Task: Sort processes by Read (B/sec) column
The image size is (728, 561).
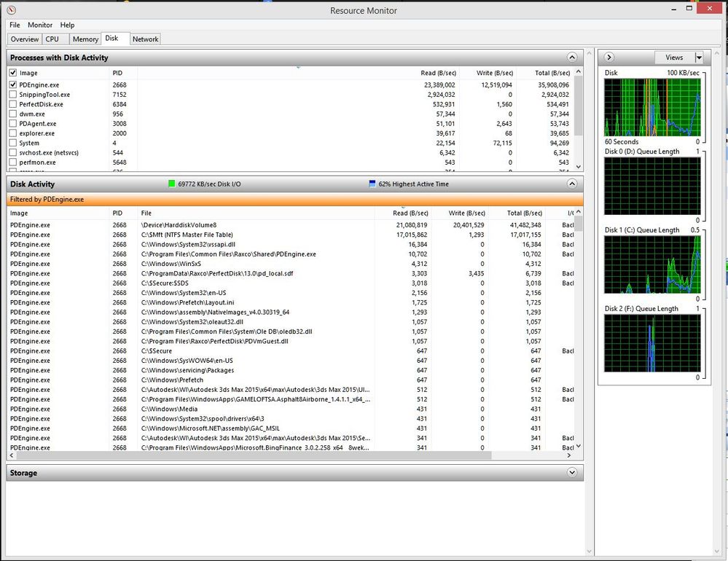Action: click(x=438, y=73)
